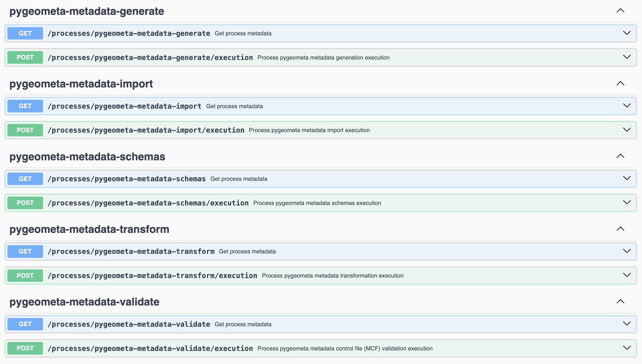Click the GET badge on pygeometa-metadata-generate endpoint
The width and height of the screenshot is (642, 364).
(25, 33)
